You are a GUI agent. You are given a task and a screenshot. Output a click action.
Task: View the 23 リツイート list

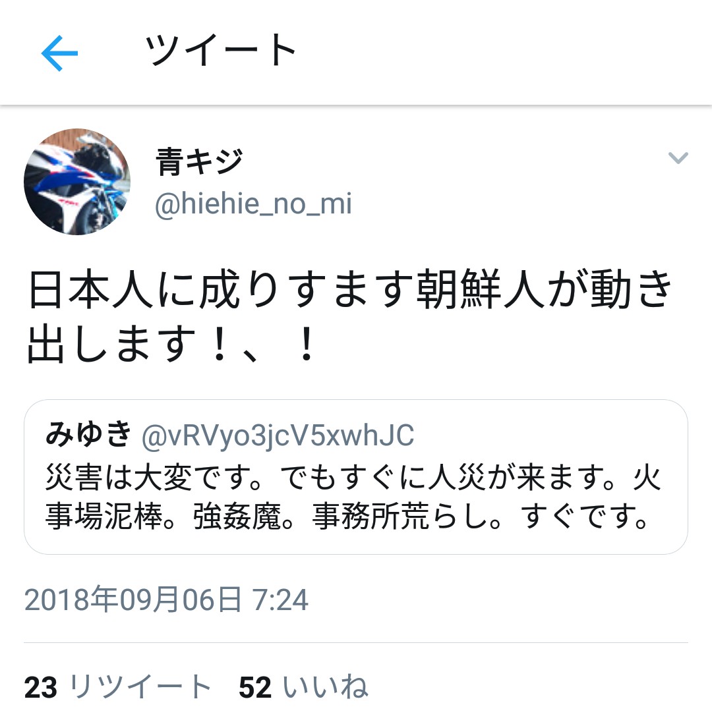click(x=118, y=686)
